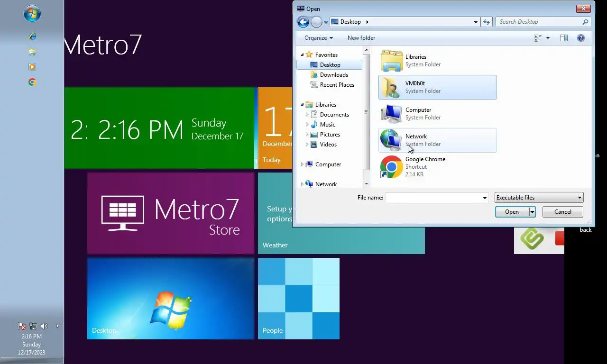Expand the Documents library
The image size is (607, 364).
(307, 115)
